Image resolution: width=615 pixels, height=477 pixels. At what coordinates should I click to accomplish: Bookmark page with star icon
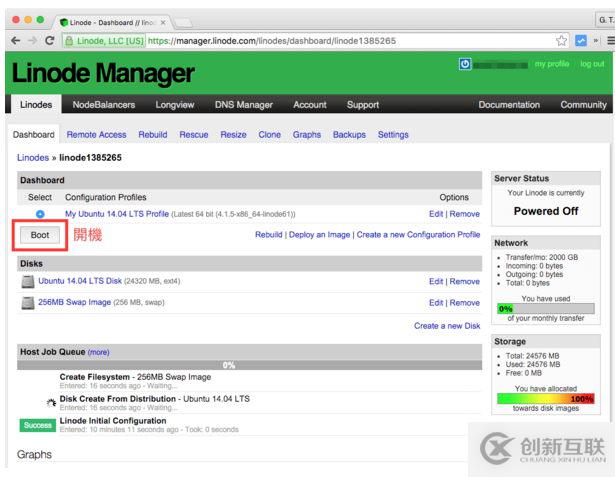[561, 40]
